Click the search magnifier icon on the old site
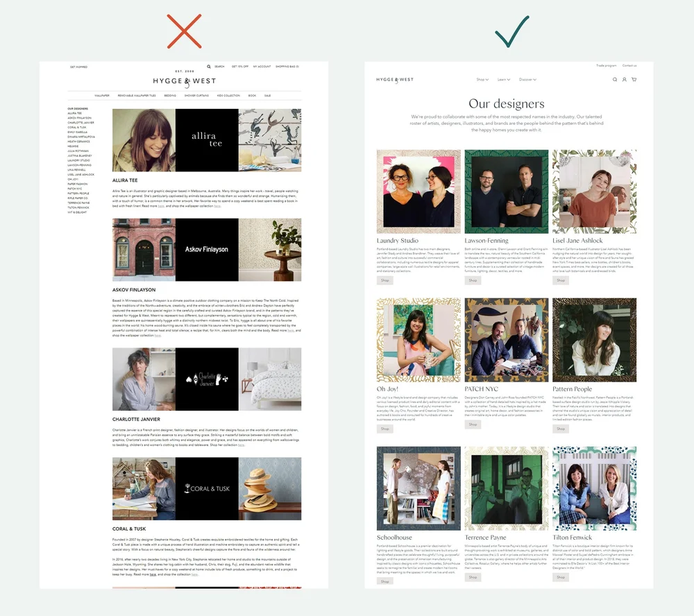The height and width of the screenshot is (616, 694). [209, 67]
